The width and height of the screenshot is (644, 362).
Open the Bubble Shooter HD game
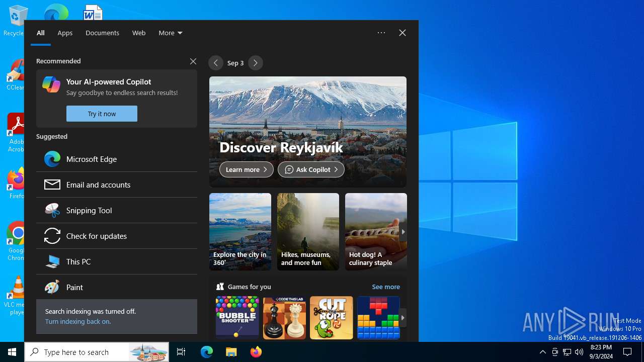click(237, 318)
